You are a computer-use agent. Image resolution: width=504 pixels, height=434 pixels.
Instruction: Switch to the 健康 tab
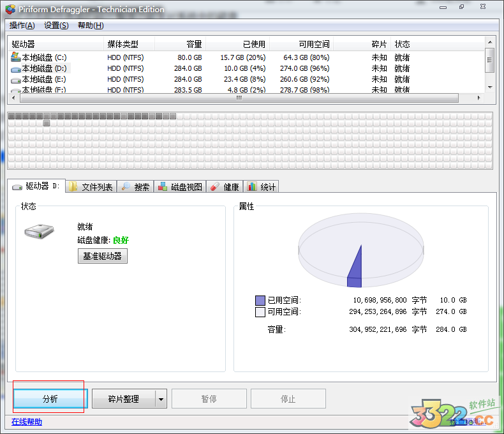225,186
